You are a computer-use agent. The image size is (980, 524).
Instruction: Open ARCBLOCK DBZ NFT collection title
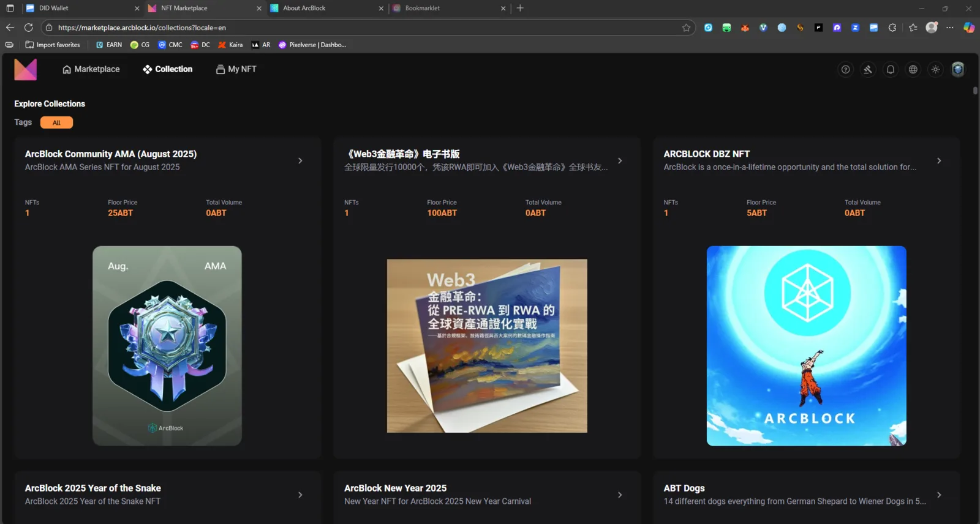coord(707,154)
